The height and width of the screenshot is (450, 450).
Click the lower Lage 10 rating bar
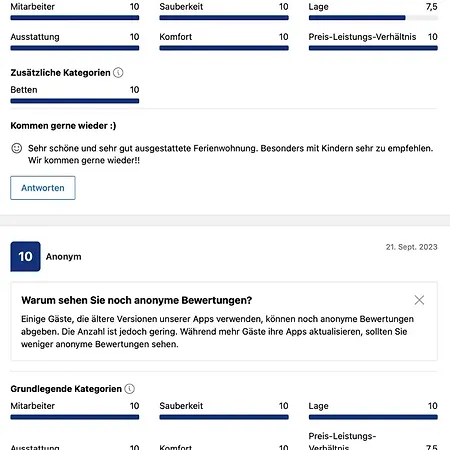point(373,417)
